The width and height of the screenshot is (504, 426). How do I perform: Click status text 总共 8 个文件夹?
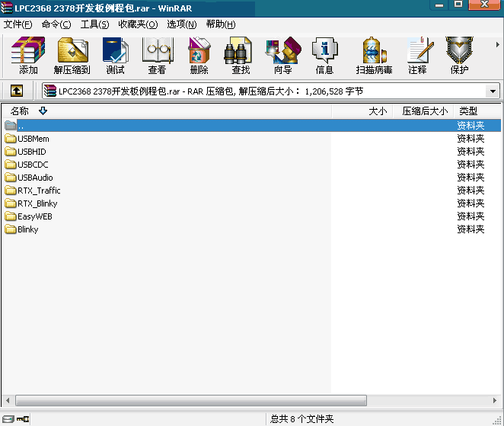click(x=301, y=419)
